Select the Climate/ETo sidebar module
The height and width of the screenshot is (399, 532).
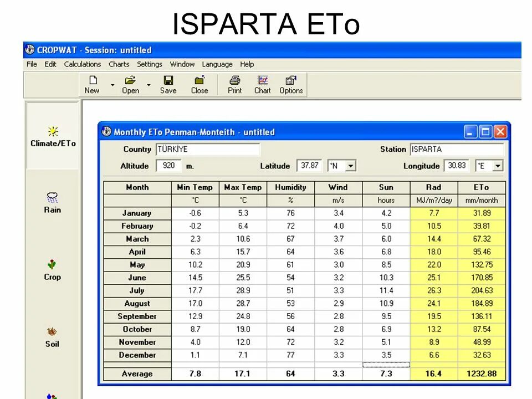pyautogui.click(x=53, y=136)
